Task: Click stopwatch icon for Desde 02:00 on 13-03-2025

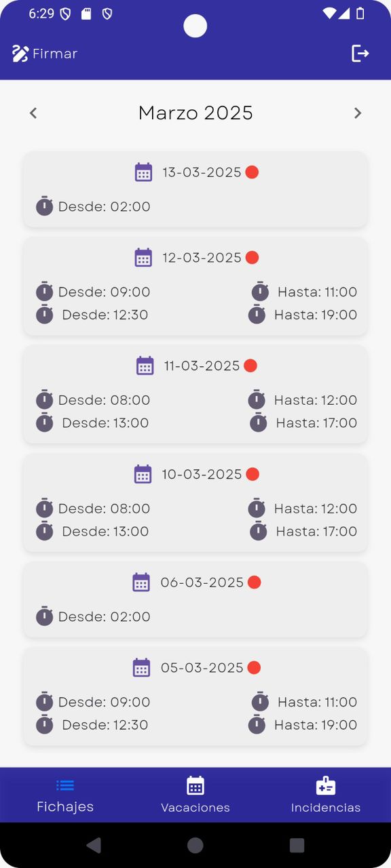Action: [45, 206]
